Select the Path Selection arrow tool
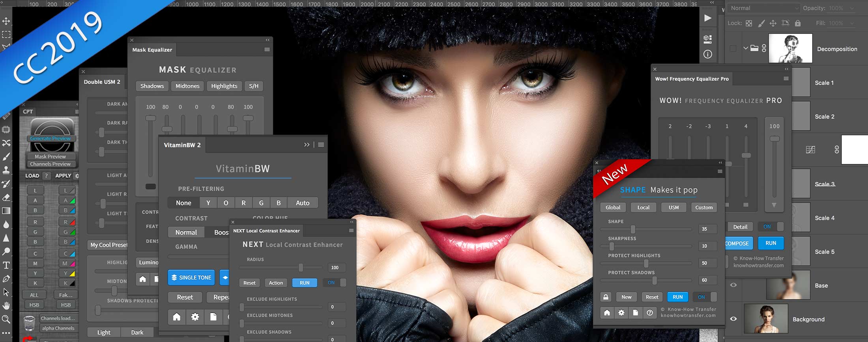Image resolution: width=868 pixels, height=342 pixels. tap(6, 292)
